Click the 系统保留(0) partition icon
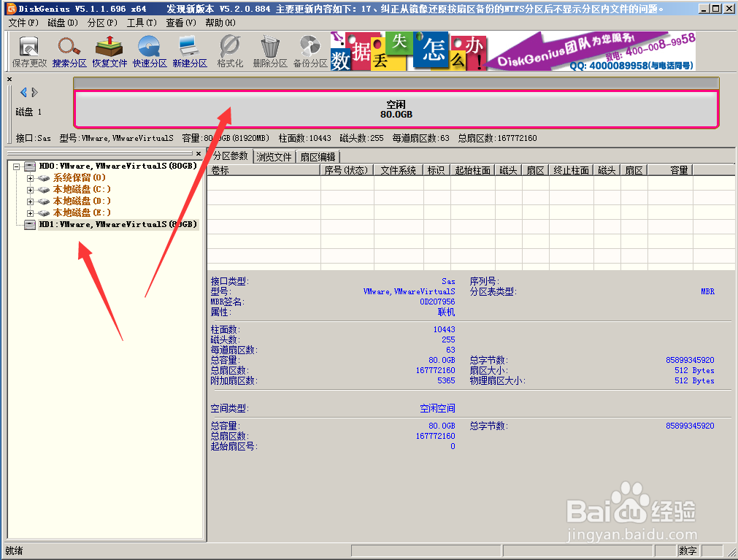 [44, 178]
